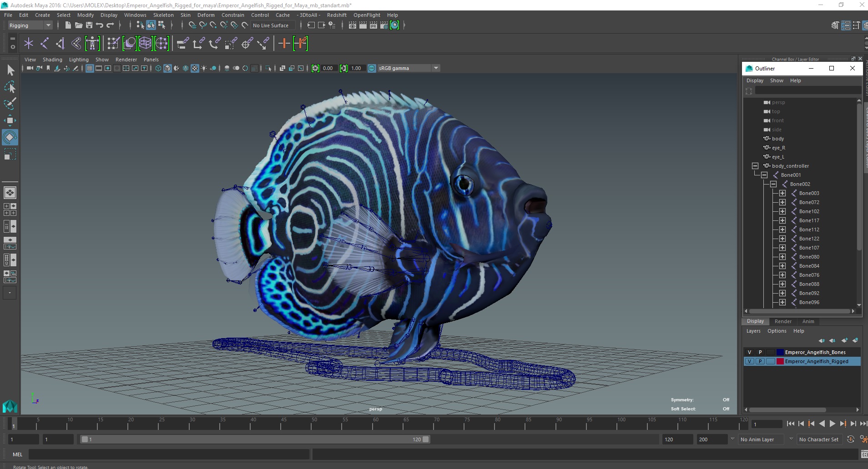Viewport: 868px width, 469px height.
Task: Toggle playback P of Emperor_Angelfish_Rigged layer
Action: pyautogui.click(x=760, y=361)
